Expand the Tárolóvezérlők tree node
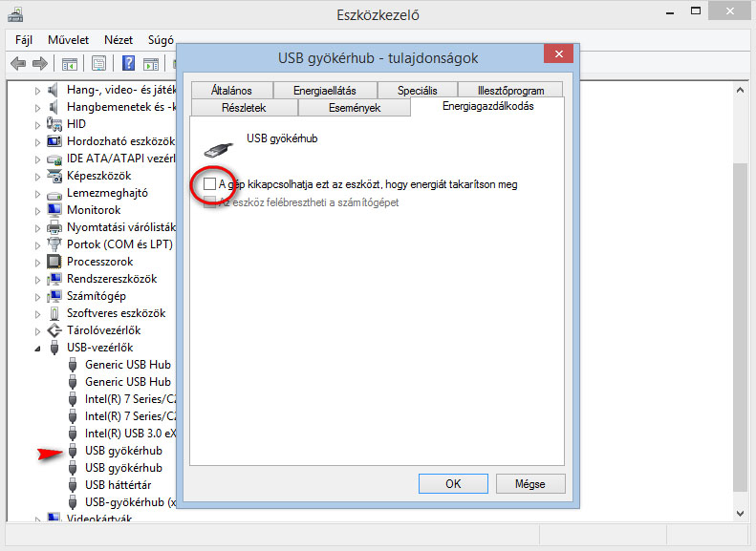The width and height of the screenshot is (756, 551). point(39,330)
